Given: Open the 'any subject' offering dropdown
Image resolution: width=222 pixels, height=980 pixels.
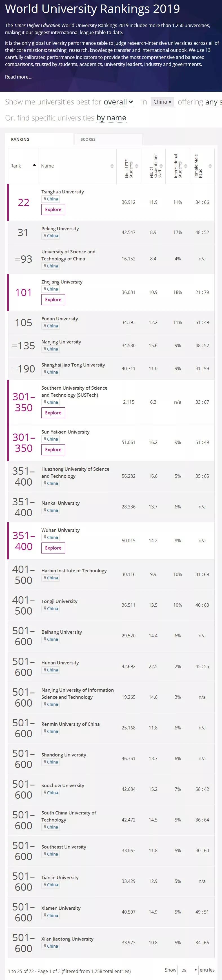Looking at the screenshot, I should (x=213, y=102).
